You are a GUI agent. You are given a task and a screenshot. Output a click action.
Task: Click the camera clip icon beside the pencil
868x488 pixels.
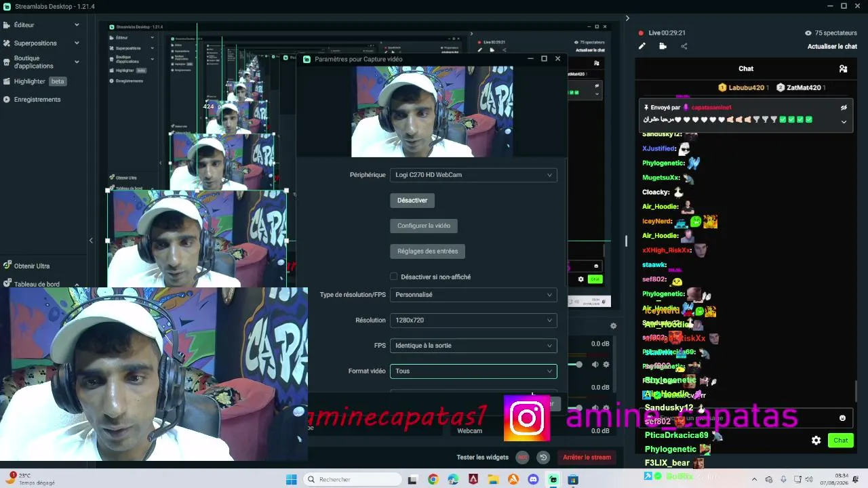pyautogui.click(x=663, y=46)
